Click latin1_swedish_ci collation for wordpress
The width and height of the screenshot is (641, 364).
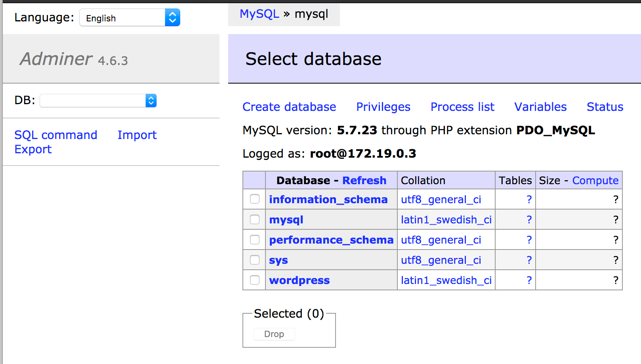pos(446,280)
